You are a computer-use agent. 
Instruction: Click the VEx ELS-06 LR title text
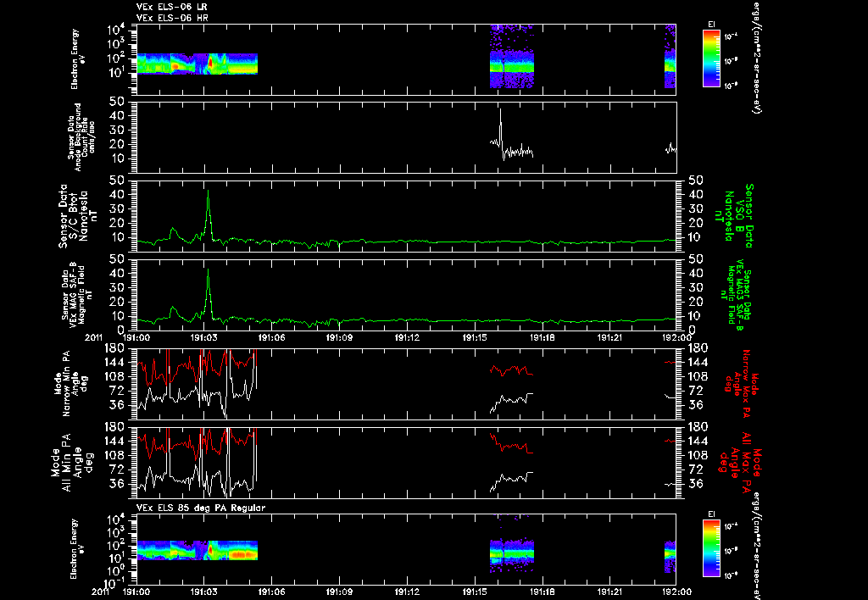coord(172,7)
